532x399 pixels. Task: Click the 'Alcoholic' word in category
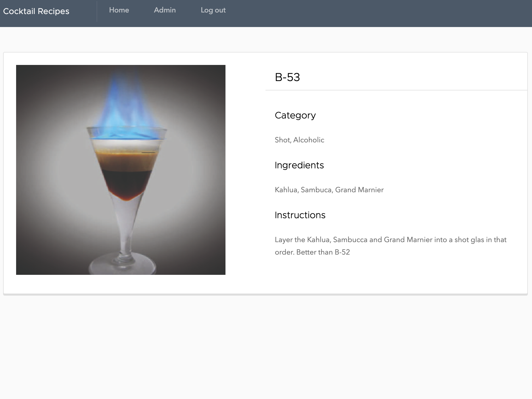[x=309, y=140]
